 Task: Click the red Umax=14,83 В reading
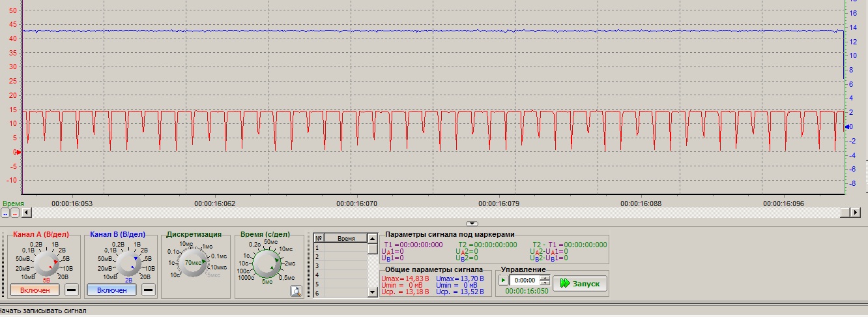click(404, 279)
